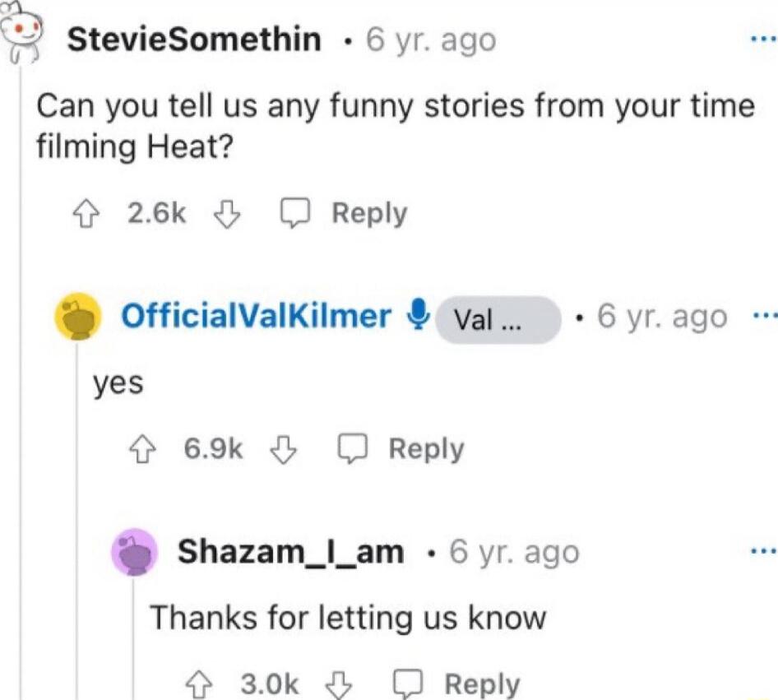Open Shazam_I_am's user profile link
This screenshot has width=778, height=700.
coord(291,553)
